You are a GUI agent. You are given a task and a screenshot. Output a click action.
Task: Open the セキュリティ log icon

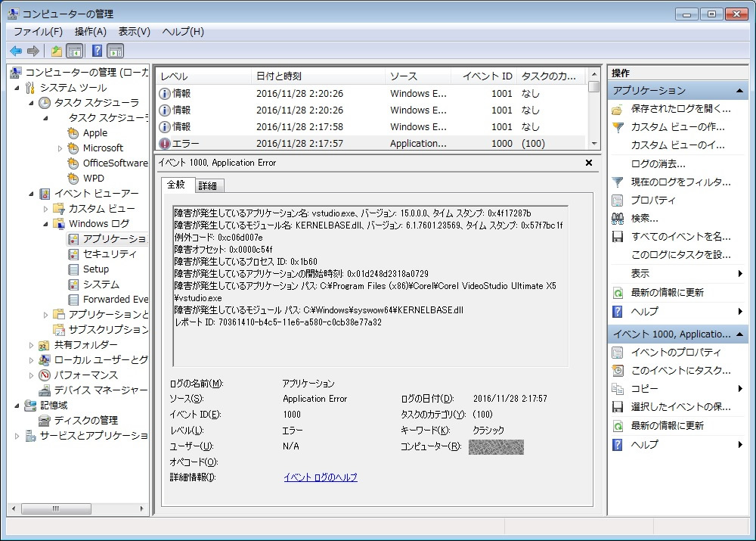click(73, 253)
